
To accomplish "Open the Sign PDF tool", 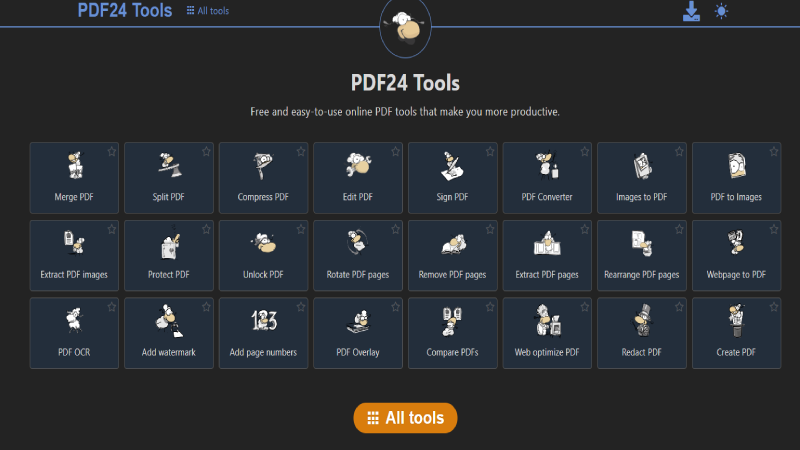I will coord(453,178).
